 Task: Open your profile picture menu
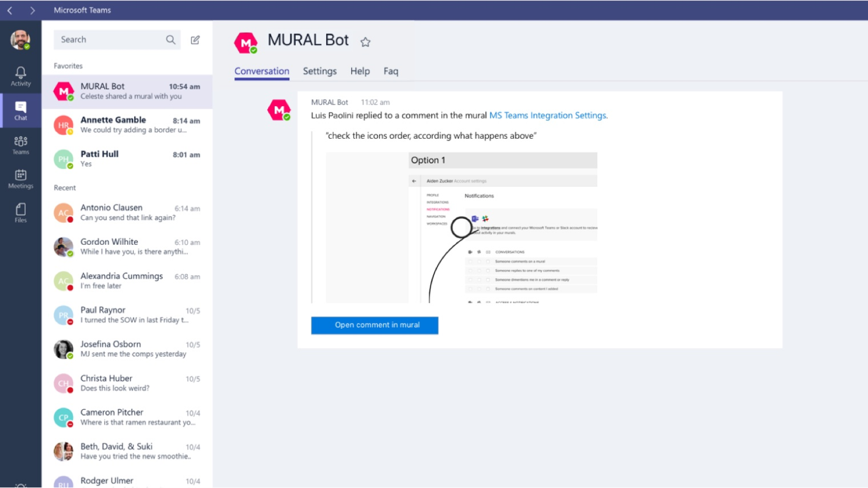20,40
